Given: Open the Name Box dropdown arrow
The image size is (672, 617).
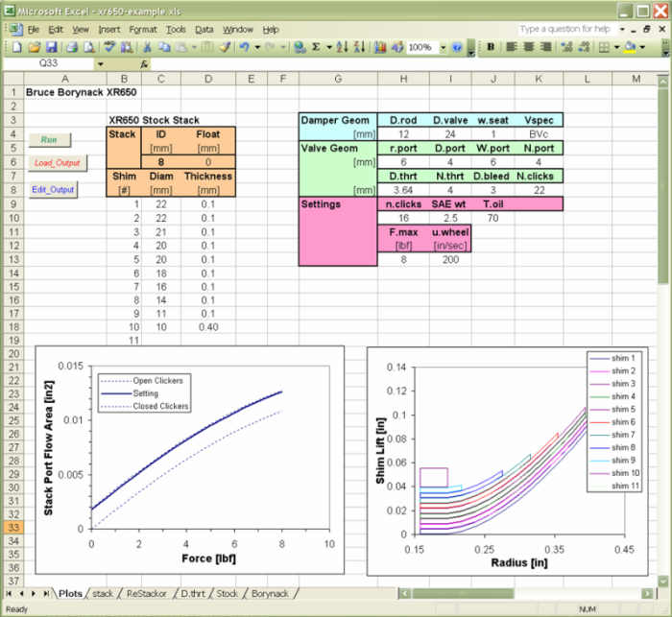Looking at the screenshot, I should (x=100, y=64).
